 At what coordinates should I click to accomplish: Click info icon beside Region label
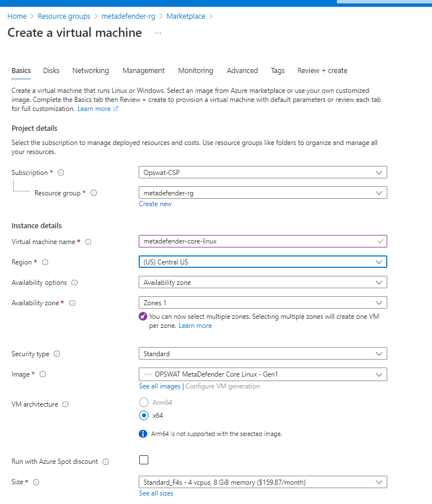tap(45, 262)
